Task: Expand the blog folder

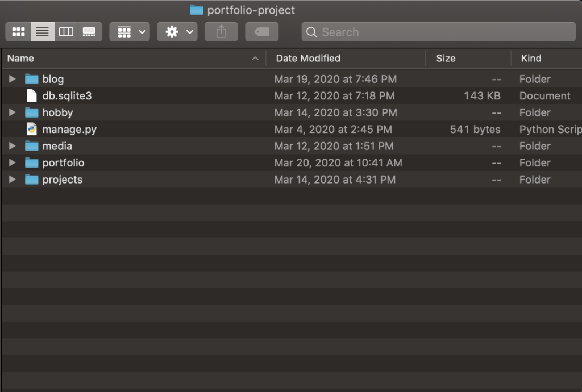Action: [13, 78]
